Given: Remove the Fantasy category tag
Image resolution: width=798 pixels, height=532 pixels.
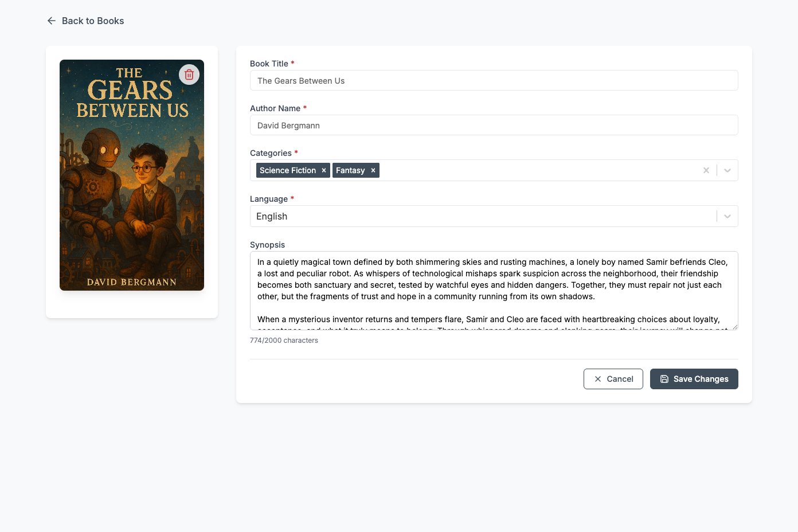Looking at the screenshot, I should [x=373, y=170].
